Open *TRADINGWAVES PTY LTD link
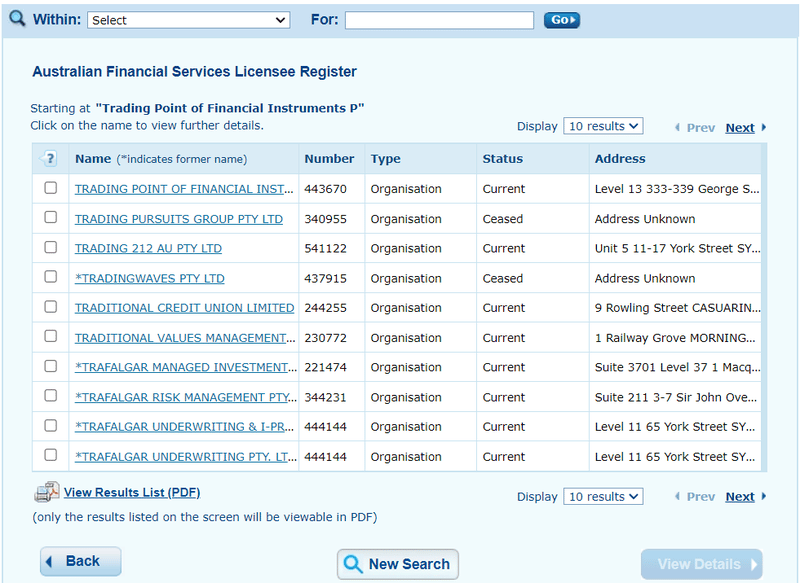This screenshot has height=583, width=800. (x=149, y=278)
